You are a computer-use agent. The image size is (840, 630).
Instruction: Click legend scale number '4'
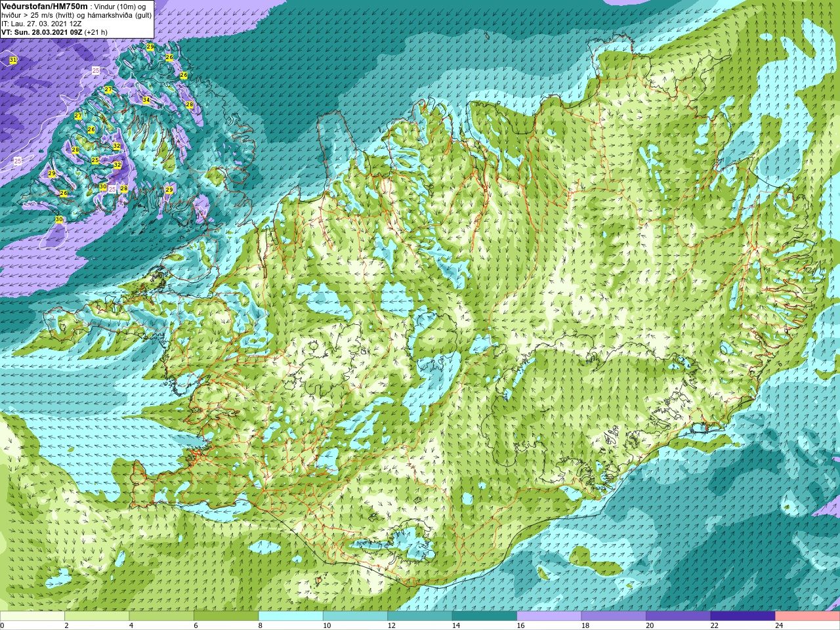[x=131, y=625]
